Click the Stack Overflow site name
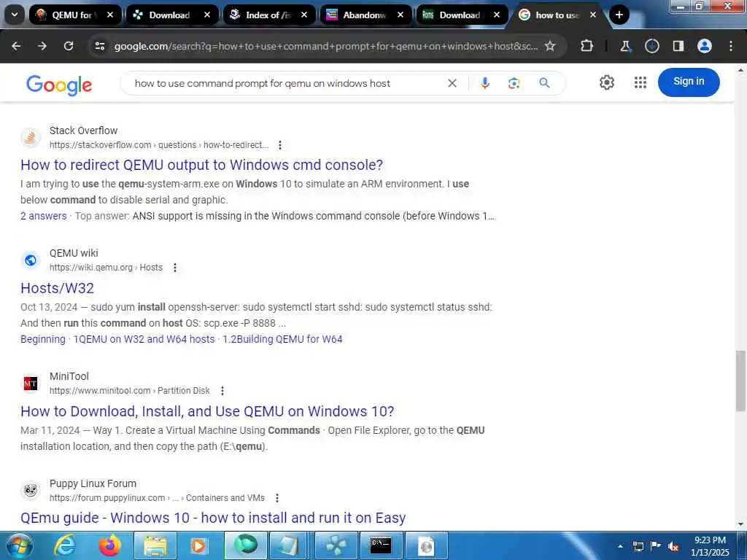 point(83,131)
